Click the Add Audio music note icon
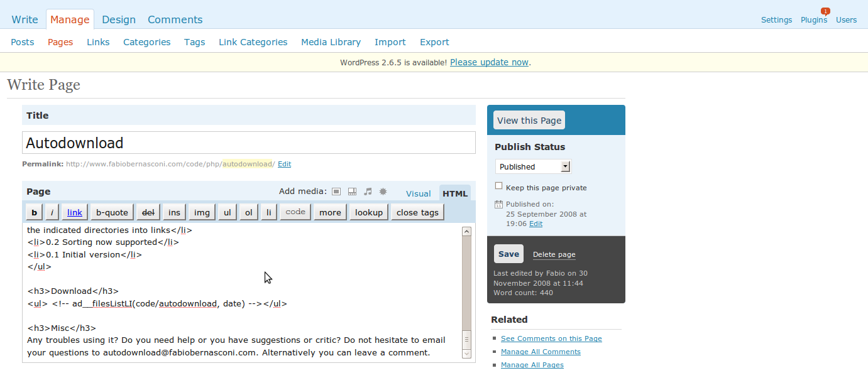 point(368,192)
